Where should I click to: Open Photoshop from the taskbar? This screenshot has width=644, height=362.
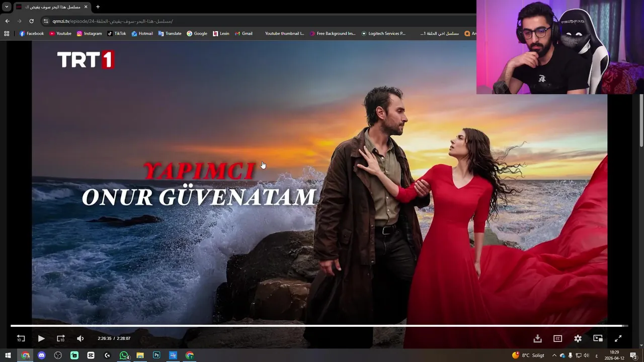pyautogui.click(x=156, y=355)
